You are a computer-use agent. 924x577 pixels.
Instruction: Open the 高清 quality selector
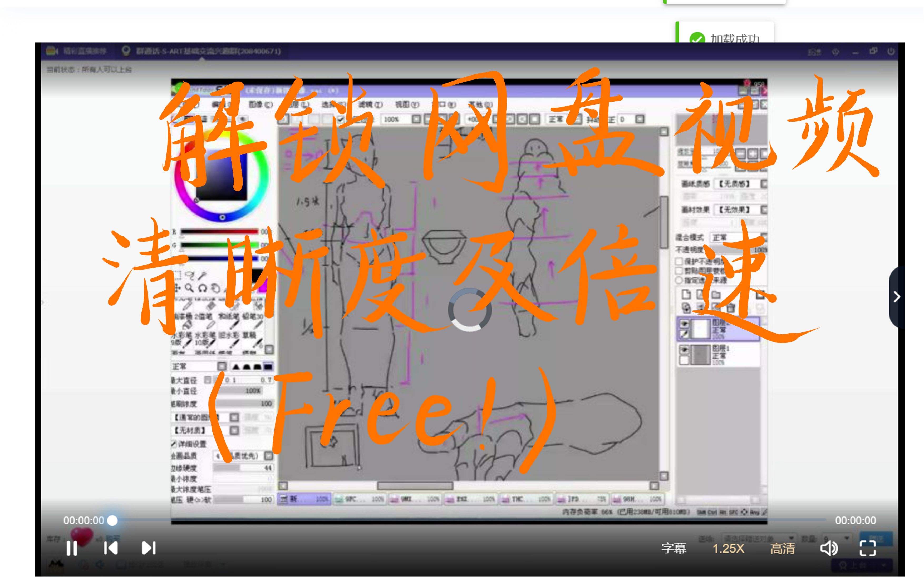click(782, 548)
